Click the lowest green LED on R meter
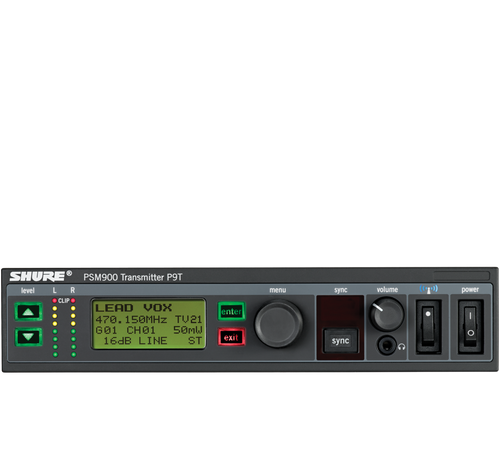 point(74,355)
